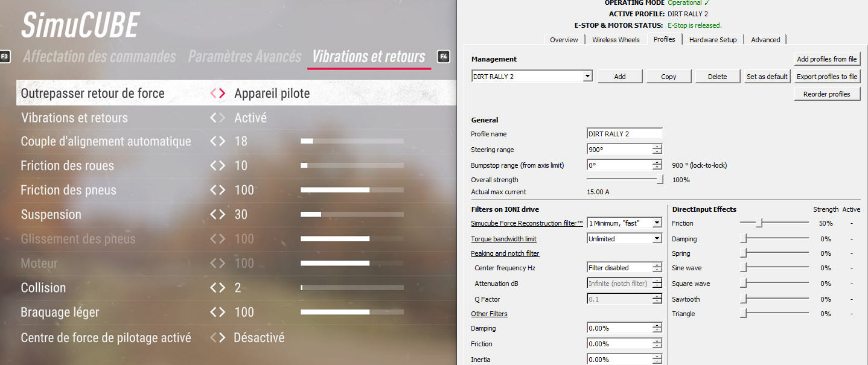Screen dimensions: 868x365
Task: Click the DirectInput Friction strength slider
Action: pyautogui.click(x=774, y=223)
